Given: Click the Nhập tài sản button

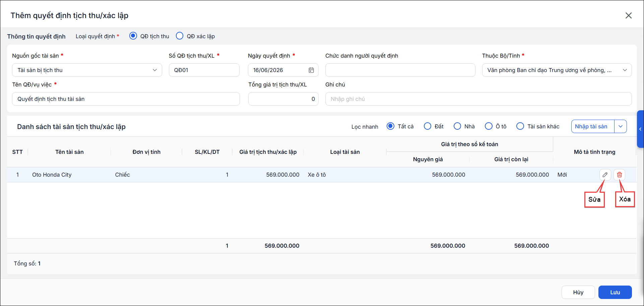Looking at the screenshot, I should 593,126.
